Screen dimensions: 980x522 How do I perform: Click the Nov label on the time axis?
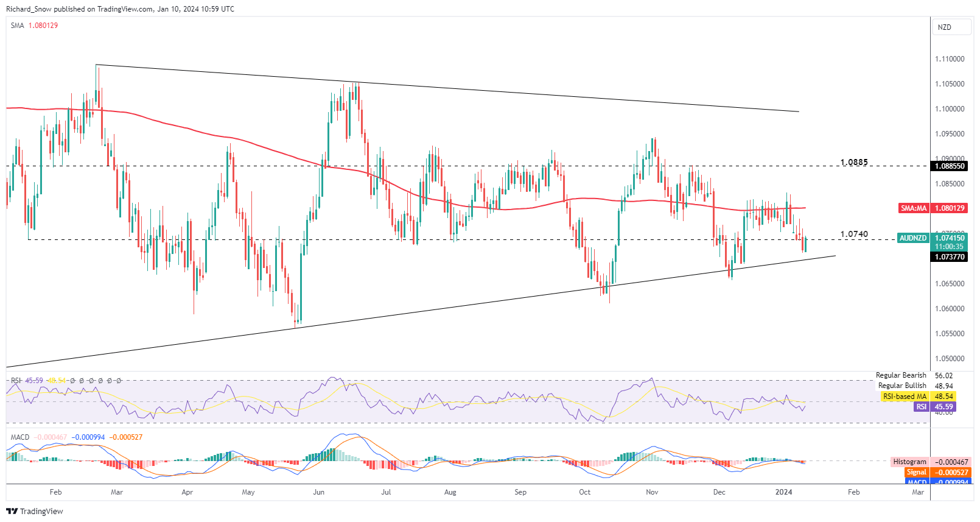(x=652, y=492)
